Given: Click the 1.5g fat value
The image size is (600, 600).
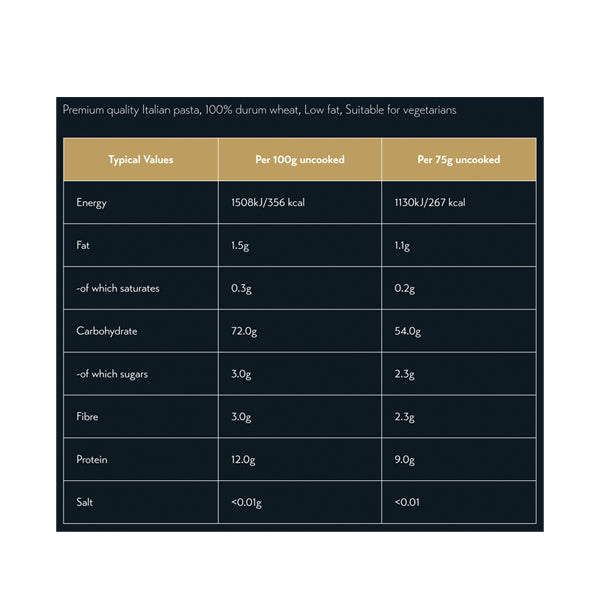Looking at the screenshot, I should [240, 246].
